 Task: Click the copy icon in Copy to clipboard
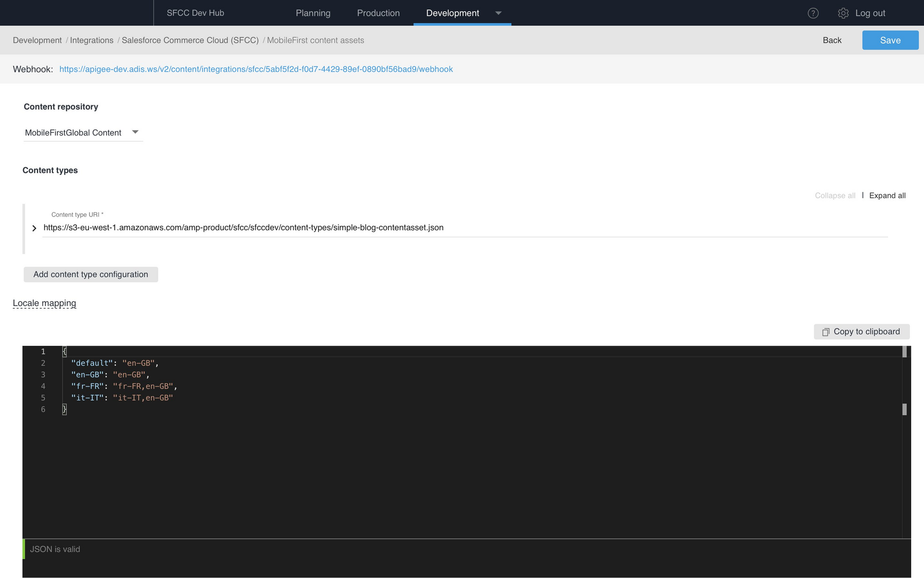tap(826, 332)
